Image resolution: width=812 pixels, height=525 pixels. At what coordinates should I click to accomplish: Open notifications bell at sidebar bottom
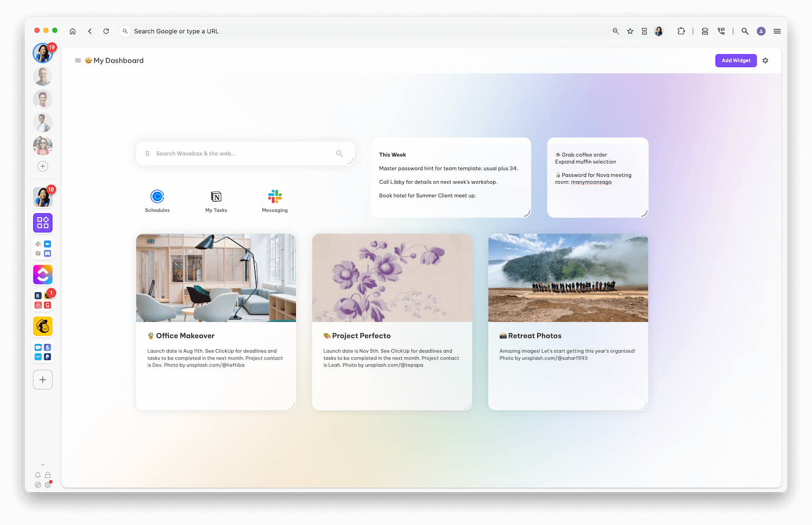(38, 475)
